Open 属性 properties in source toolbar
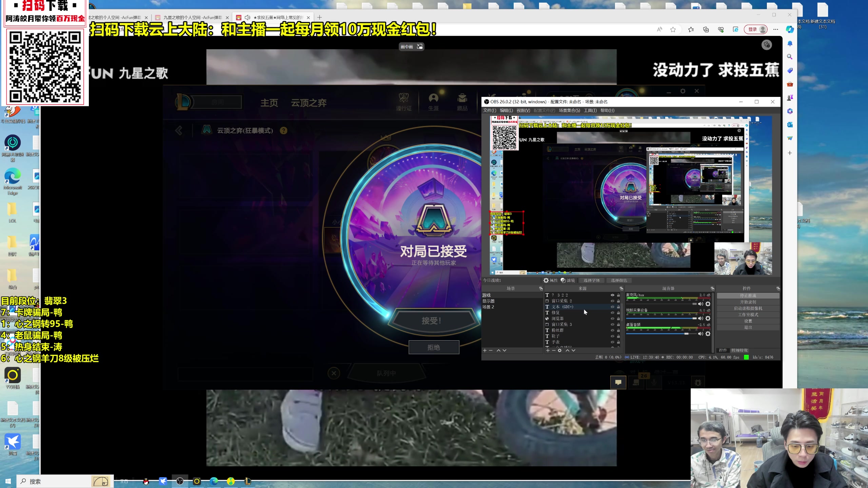 pyautogui.click(x=550, y=280)
